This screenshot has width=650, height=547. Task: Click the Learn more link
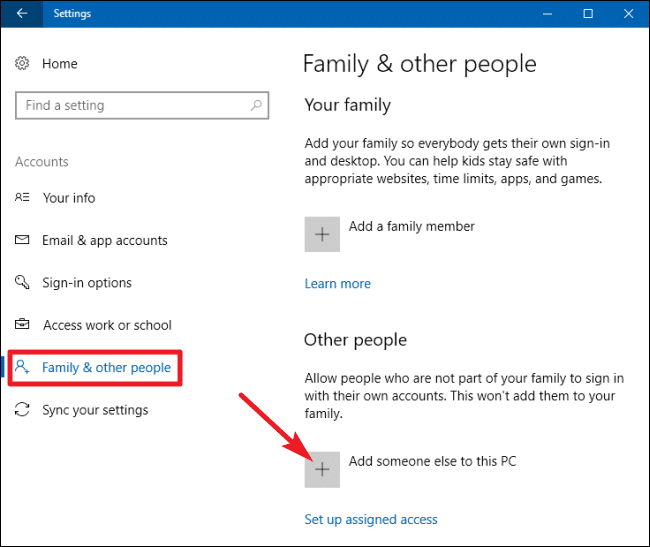click(337, 284)
